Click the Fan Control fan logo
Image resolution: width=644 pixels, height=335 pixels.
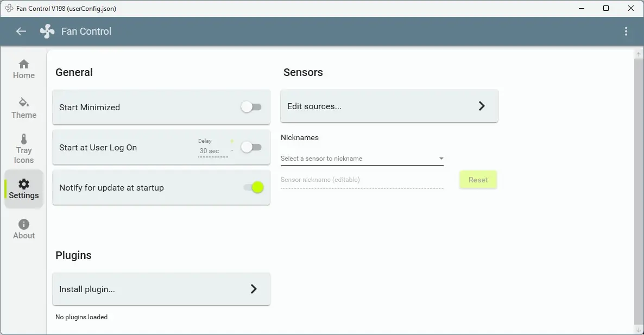coord(47,31)
